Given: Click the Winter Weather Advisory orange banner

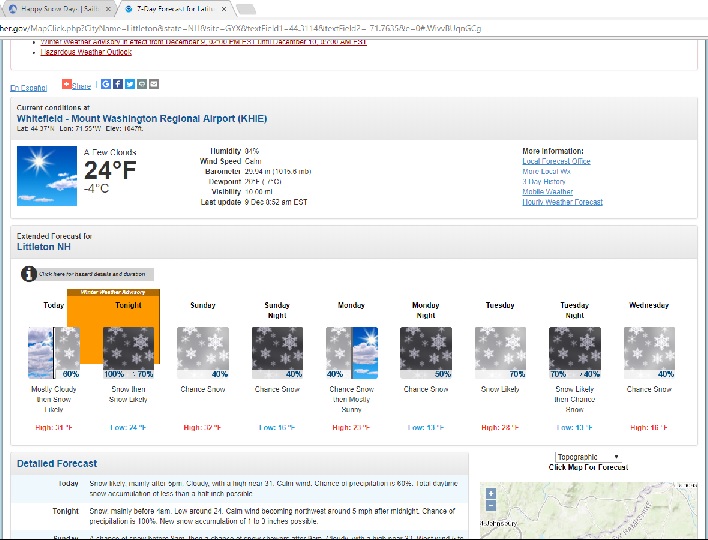Looking at the screenshot, I should click(113, 292).
